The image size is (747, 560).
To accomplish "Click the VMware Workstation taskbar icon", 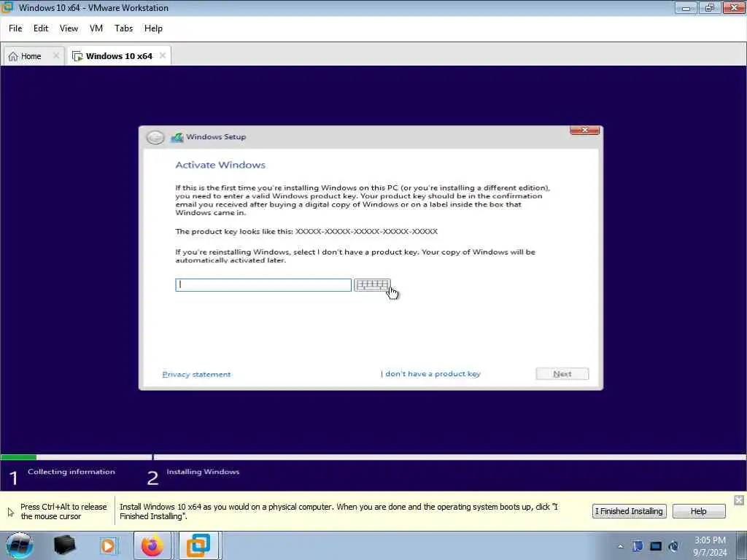I will (198, 545).
